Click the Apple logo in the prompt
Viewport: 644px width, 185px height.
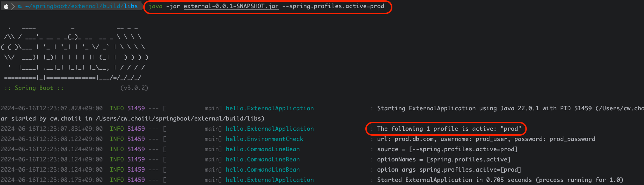[x=6, y=6]
